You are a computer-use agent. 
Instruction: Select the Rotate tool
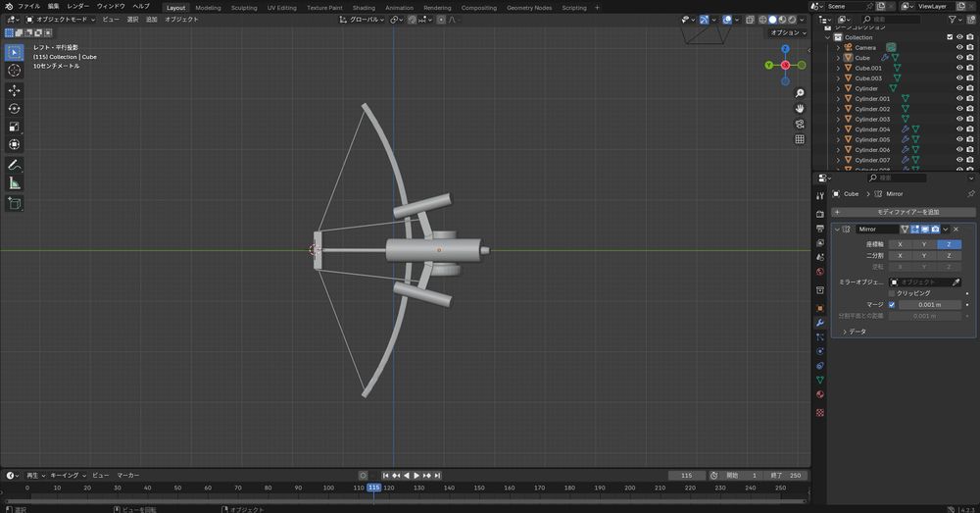[15, 109]
